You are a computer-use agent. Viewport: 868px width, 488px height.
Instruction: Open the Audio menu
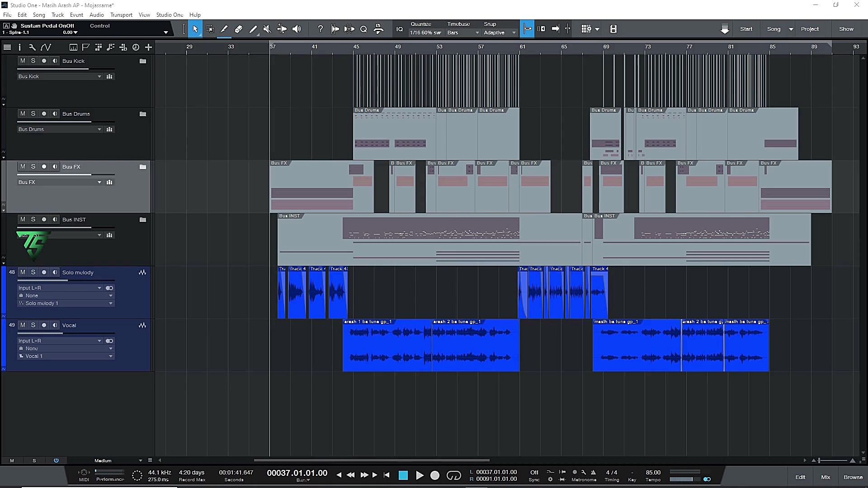tap(96, 15)
